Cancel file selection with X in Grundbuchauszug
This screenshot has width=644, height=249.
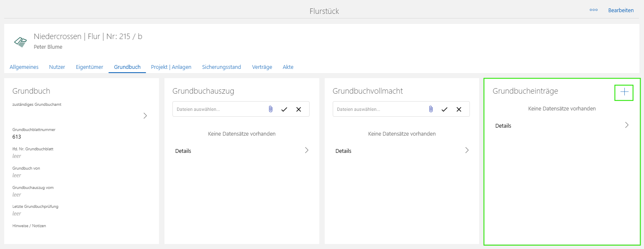(299, 109)
